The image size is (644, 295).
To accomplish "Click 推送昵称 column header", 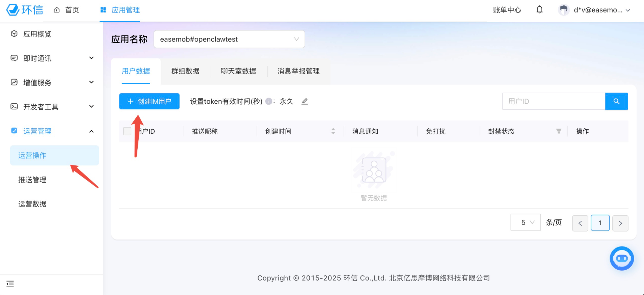I will click(205, 131).
